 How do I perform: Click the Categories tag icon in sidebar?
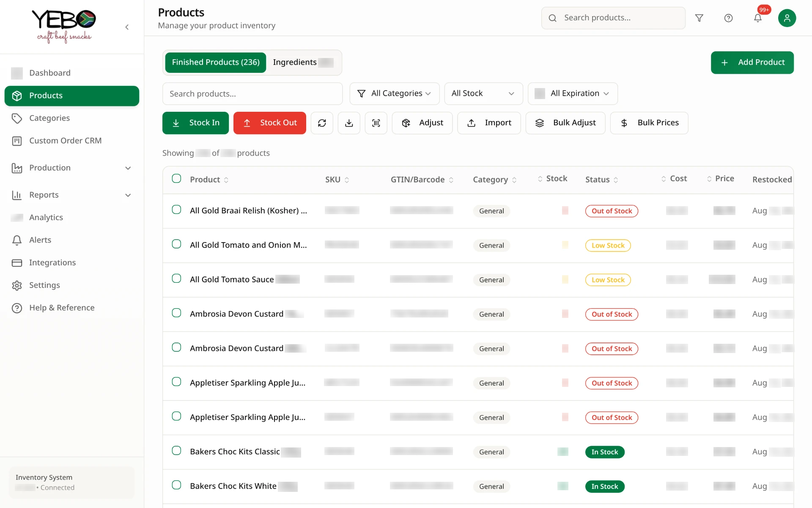pos(17,118)
